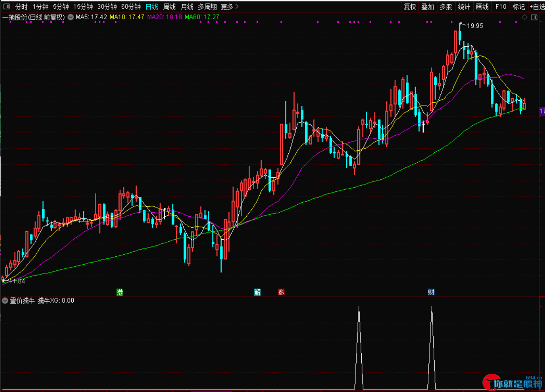
Task: Expand the 量价擒牛 indicator dropdown arrow
Action: point(5,300)
